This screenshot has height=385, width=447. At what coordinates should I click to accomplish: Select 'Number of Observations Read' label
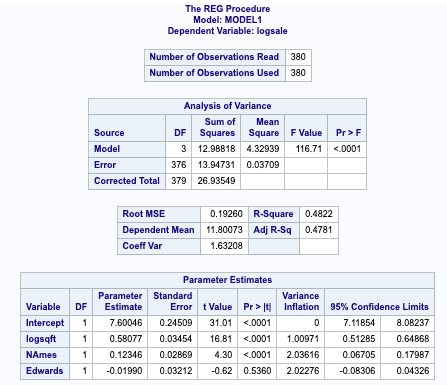click(214, 57)
